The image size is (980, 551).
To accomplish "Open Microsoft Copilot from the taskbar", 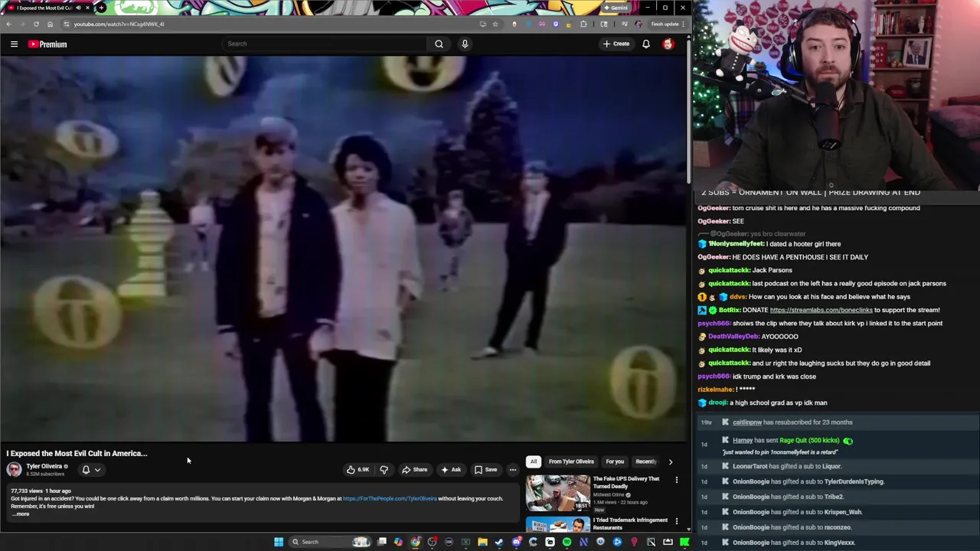I will 398,542.
